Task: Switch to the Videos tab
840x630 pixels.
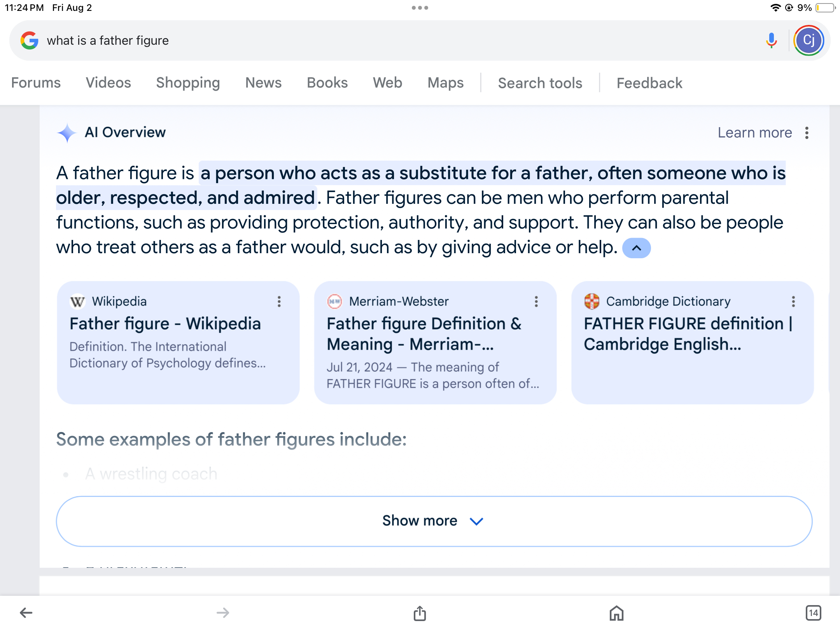Action: [x=108, y=83]
